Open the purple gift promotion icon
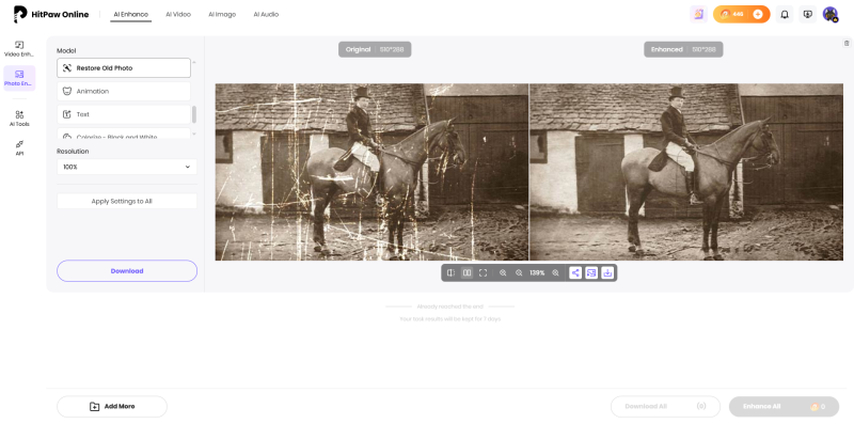 pyautogui.click(x=698, y=15)
